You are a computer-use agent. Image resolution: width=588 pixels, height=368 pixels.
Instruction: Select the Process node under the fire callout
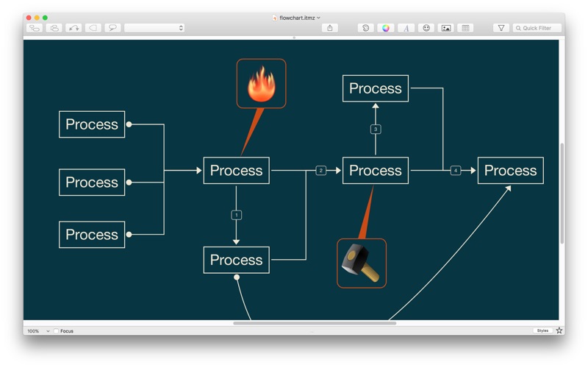(x=236, y=171)
